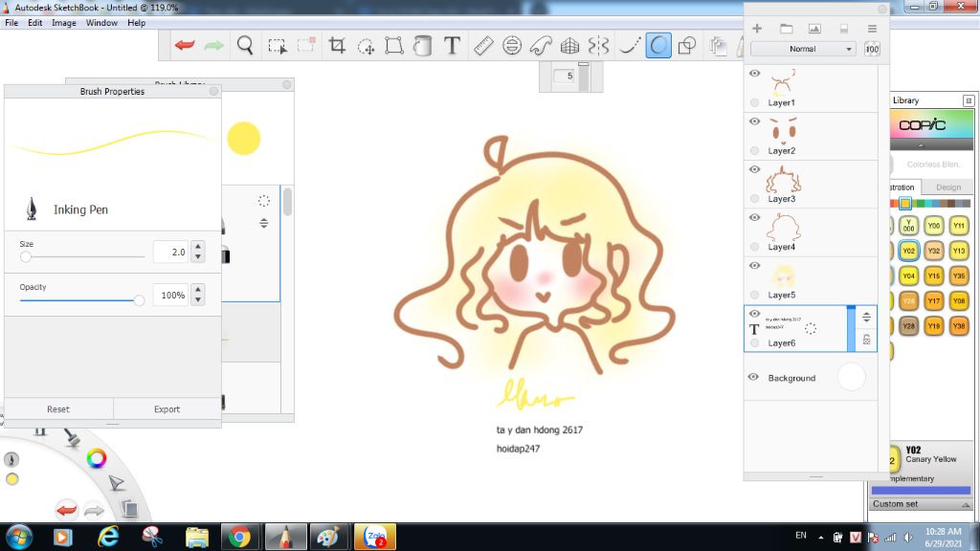Select the rectangular Selection tool
Image resolution: width=980 pixels, height=551 pixels.
pos(277,46)
